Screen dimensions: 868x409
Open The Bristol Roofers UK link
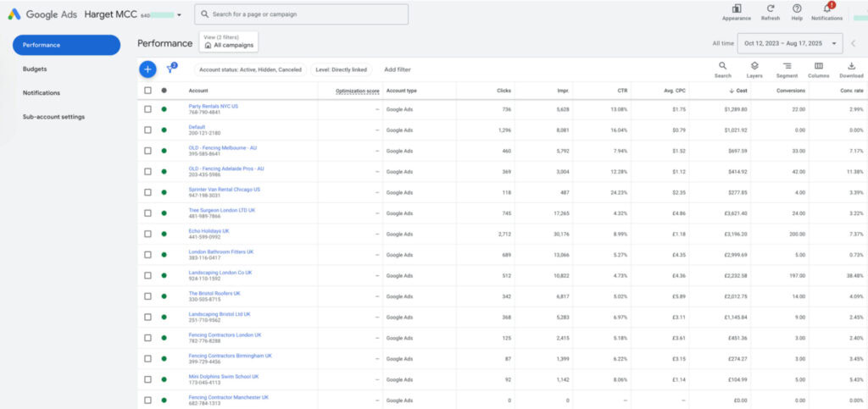(214, 293)
